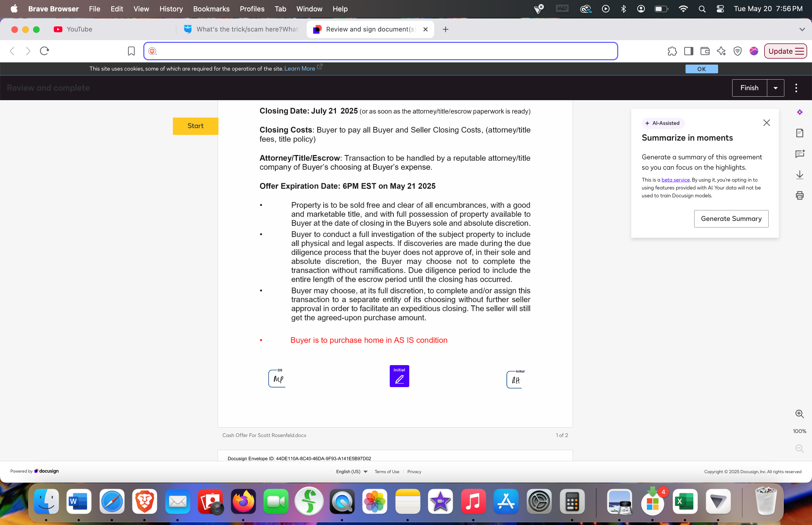Image resolution: width=812 pixels, height=525 pixels.
Task: Open the comments icon in right sidebar
Action: 800,154
